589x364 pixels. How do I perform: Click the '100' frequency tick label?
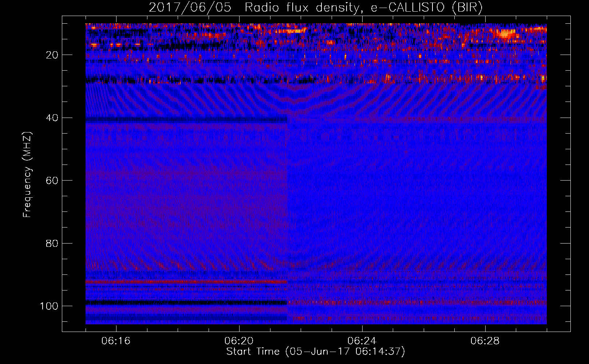(x=49, y=306)
